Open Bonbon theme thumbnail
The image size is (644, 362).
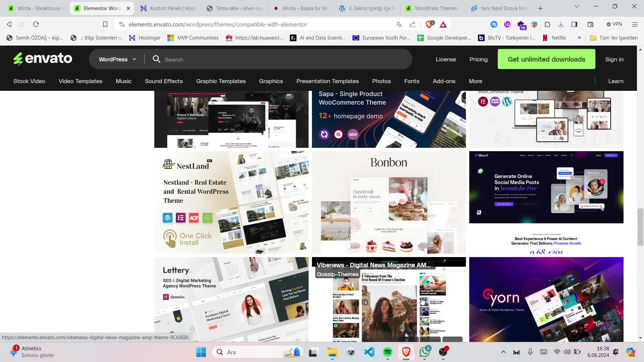point(389,202)
